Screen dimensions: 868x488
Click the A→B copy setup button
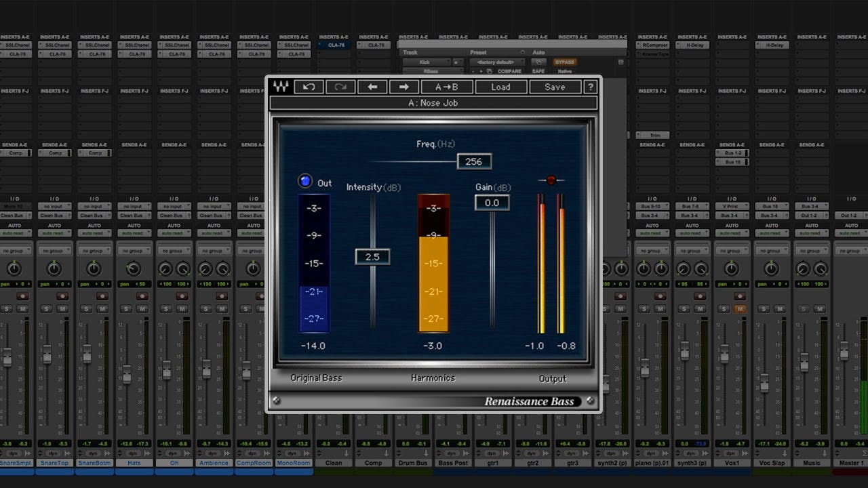[446, 87]
